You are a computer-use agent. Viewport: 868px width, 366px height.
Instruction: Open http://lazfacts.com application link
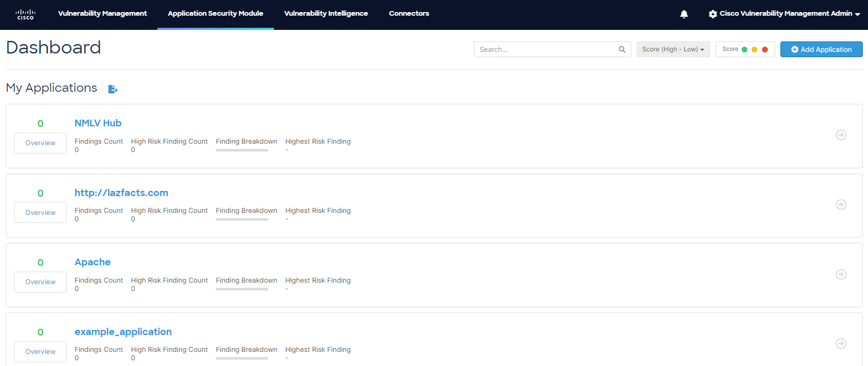coord(121,193)
